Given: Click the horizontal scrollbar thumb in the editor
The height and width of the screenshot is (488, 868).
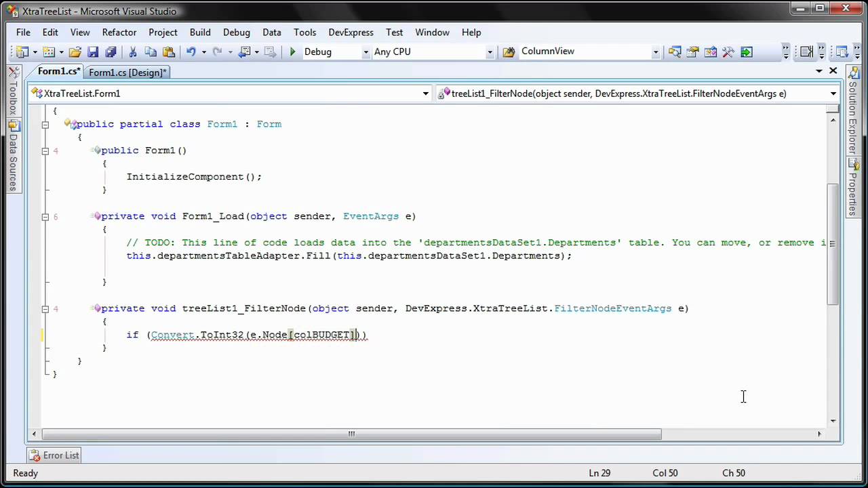Looking at the screenshot, I should coord(351,434).
